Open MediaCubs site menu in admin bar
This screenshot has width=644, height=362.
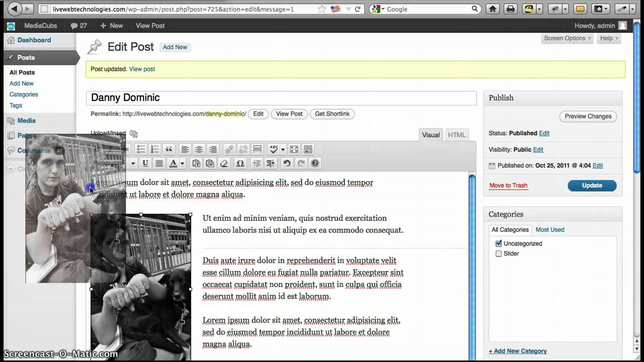coord(41,26)
